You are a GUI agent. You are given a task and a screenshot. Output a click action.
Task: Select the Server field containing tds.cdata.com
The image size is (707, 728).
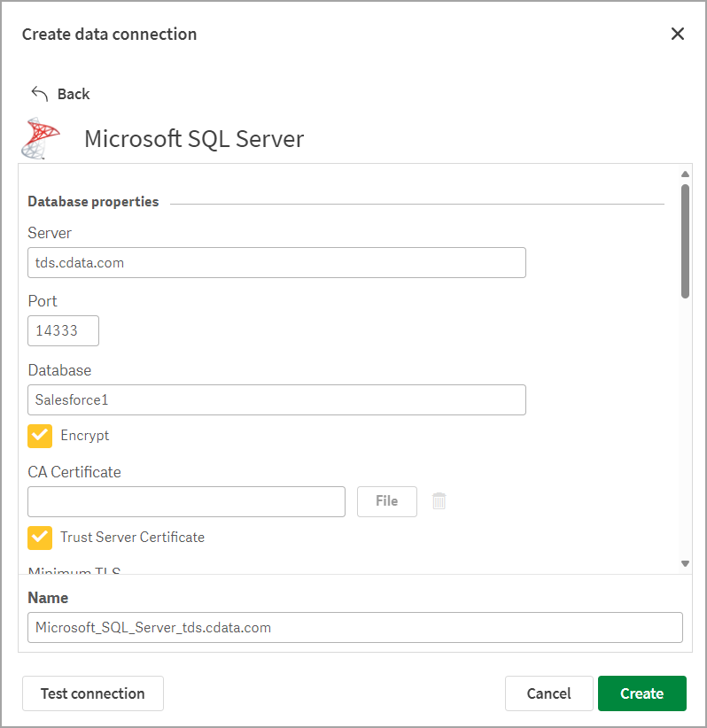pyautogui.click(x=276, y=262)
